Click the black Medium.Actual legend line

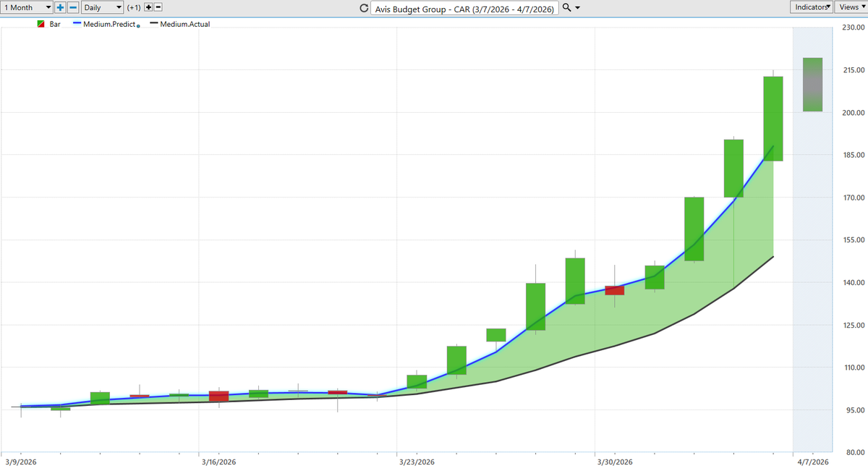pyautogui.click(x=153, y=24)
